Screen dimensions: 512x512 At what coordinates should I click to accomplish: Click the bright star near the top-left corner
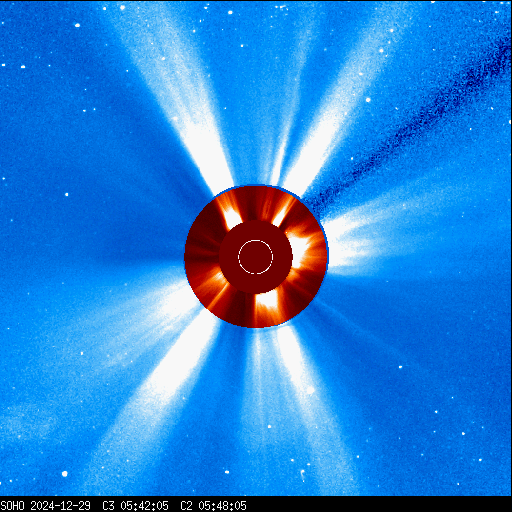coord(77,25)
